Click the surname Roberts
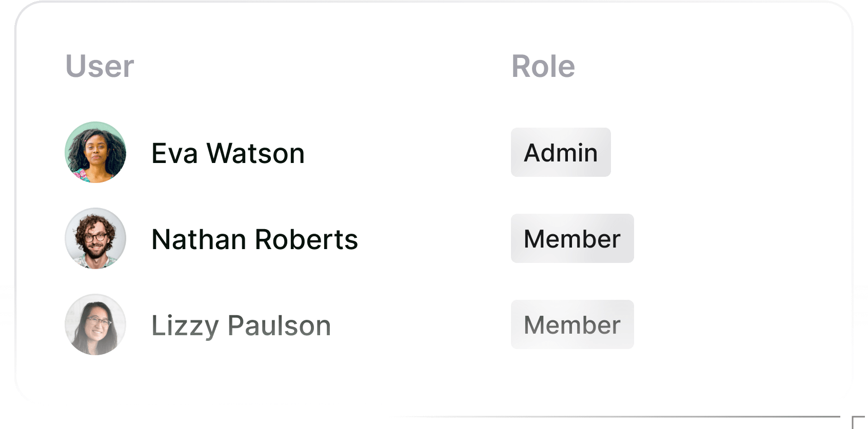This screenshot has width=868, height=429. click(x=306, y=239)
